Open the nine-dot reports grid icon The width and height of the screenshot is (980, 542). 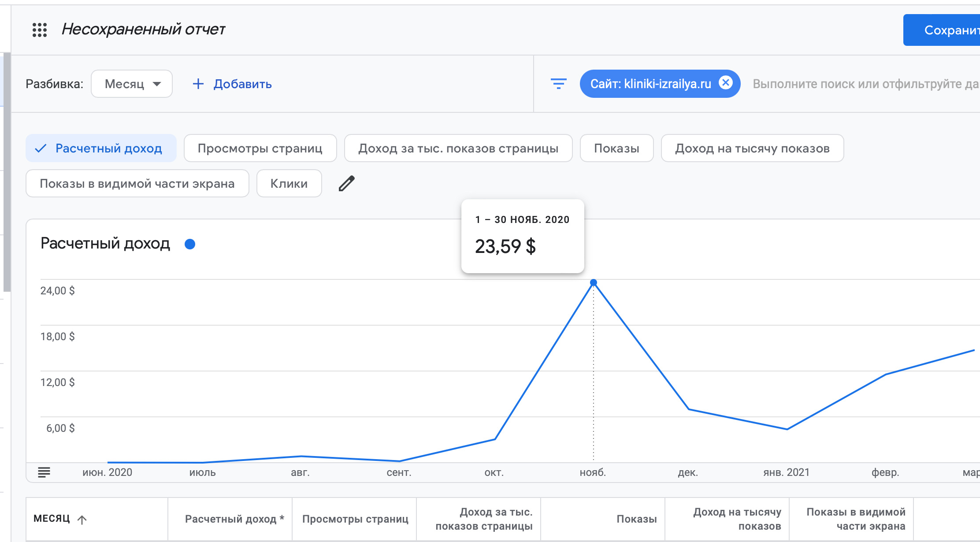point(40,30)
